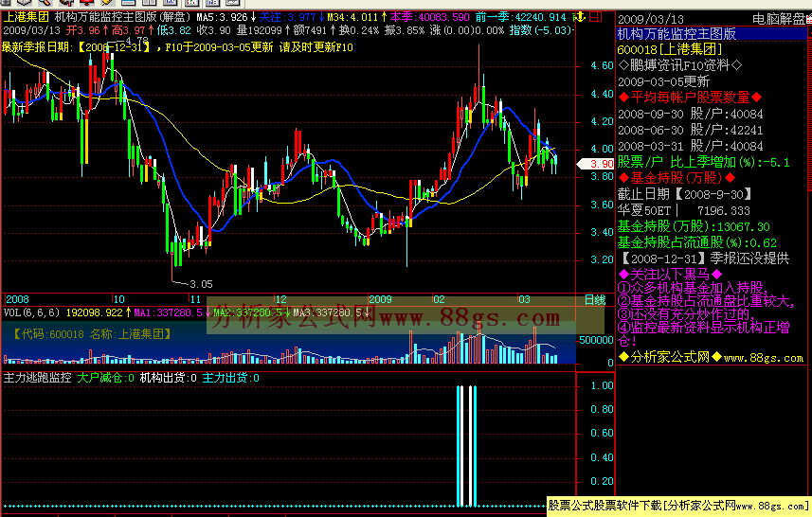
Task: Click the 11 month marker on time axis
Action: coord(195,299)
